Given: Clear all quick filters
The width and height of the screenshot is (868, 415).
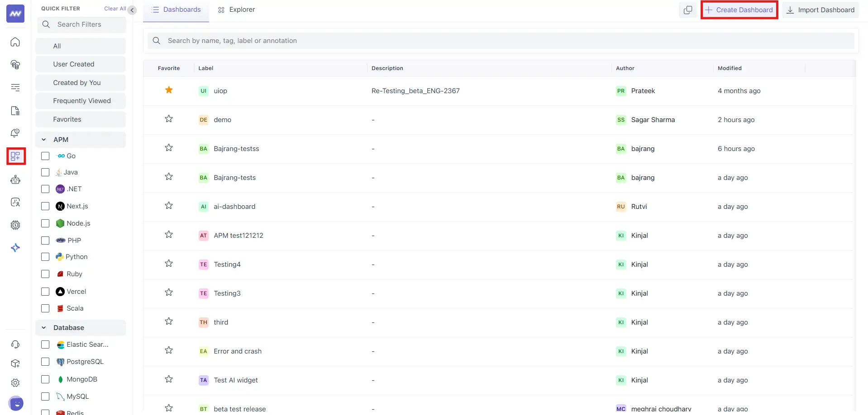Looking at the screenshot, I should (114, 9).
